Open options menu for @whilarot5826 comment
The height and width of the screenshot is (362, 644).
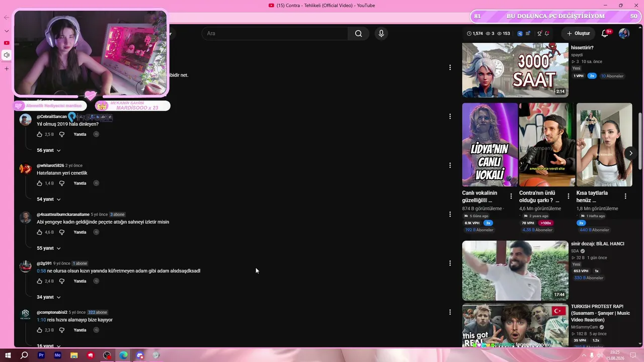click(x=450, y=165)
